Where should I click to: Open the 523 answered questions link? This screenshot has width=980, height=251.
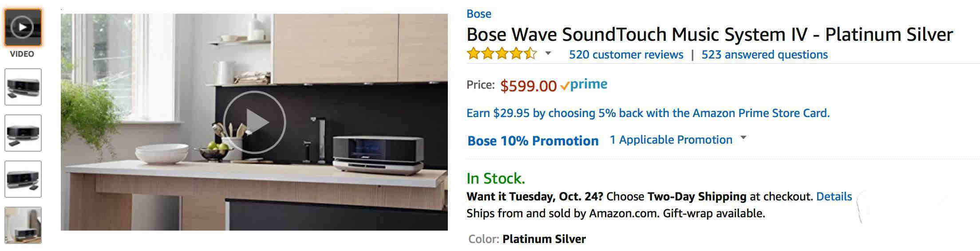[x=765, y=55]
